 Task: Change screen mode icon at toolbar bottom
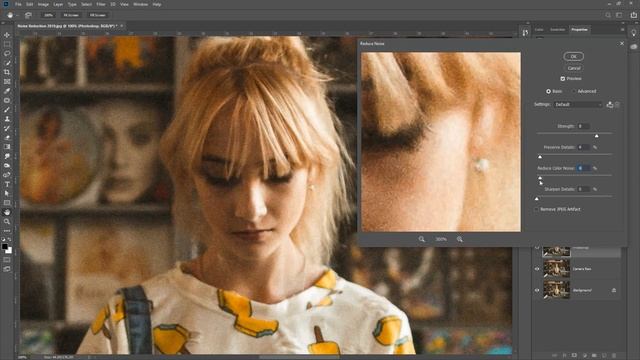[x=7, y=269]
